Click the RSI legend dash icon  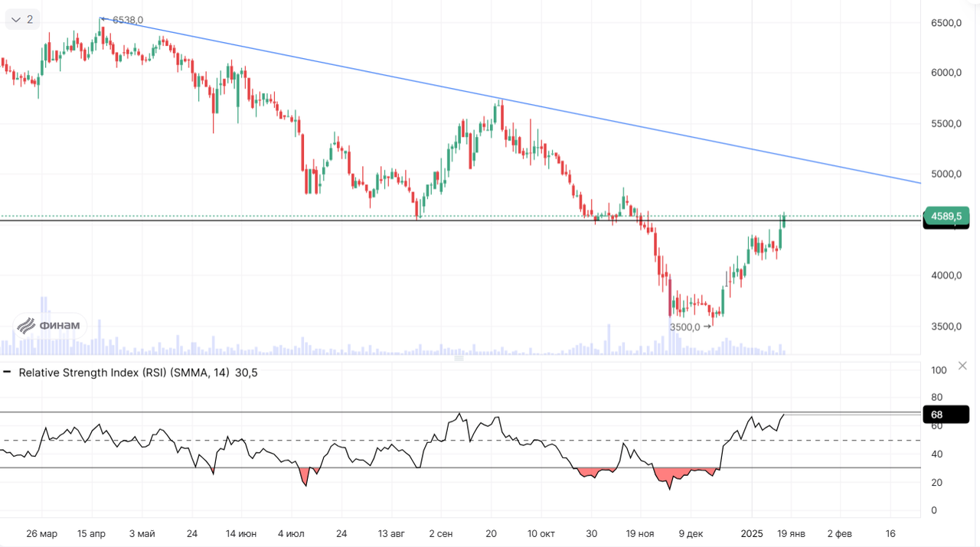click(x=8, y=373)
